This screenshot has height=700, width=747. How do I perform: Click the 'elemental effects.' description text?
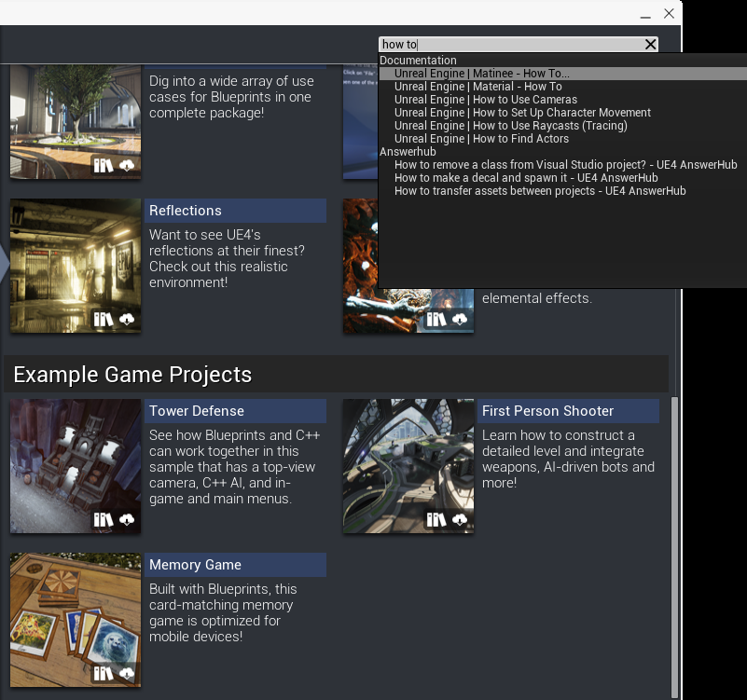[537, 298]
